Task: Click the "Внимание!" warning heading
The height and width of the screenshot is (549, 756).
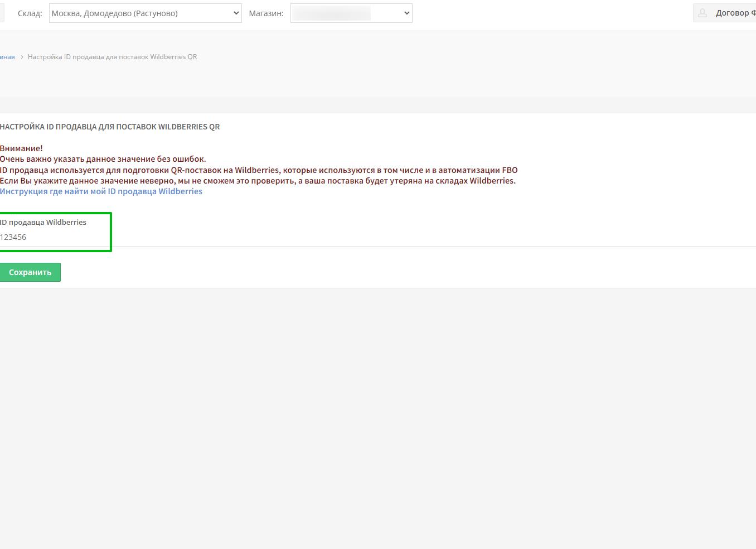Action: (21, 148)
